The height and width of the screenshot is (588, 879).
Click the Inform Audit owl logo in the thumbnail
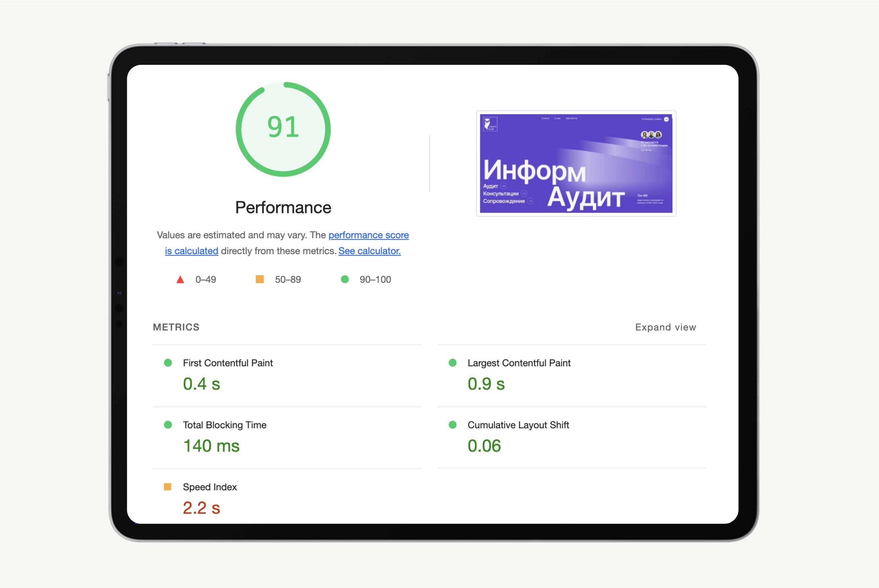coord(490,124)
